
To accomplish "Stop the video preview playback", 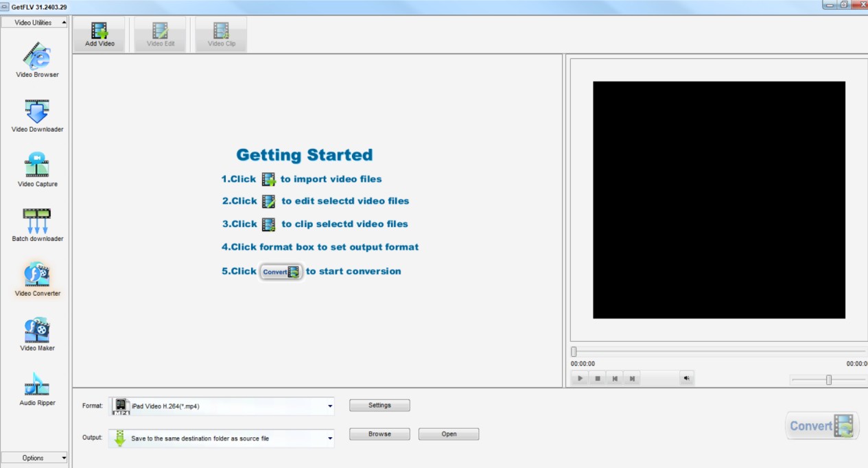I will click(598, 378).
